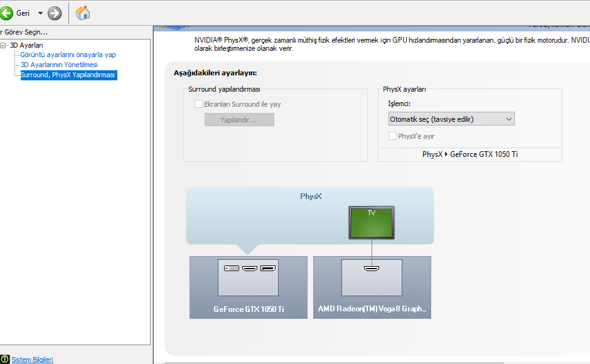
Task: Open Görüntü ayarlarını önayarla yap
Action: click(68, 55)
